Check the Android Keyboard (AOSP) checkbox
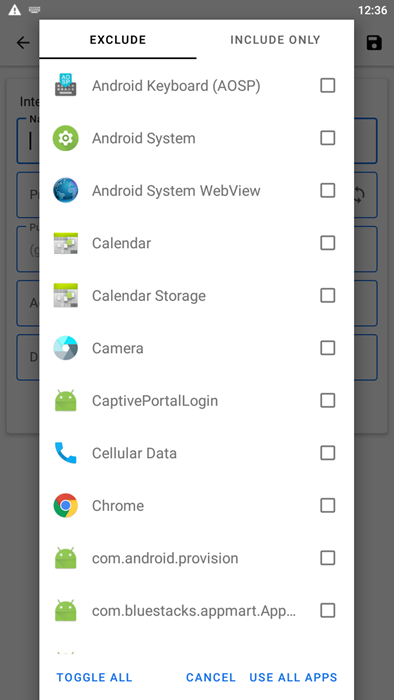This screenshot has height=700, width=394. click(328, 85)
